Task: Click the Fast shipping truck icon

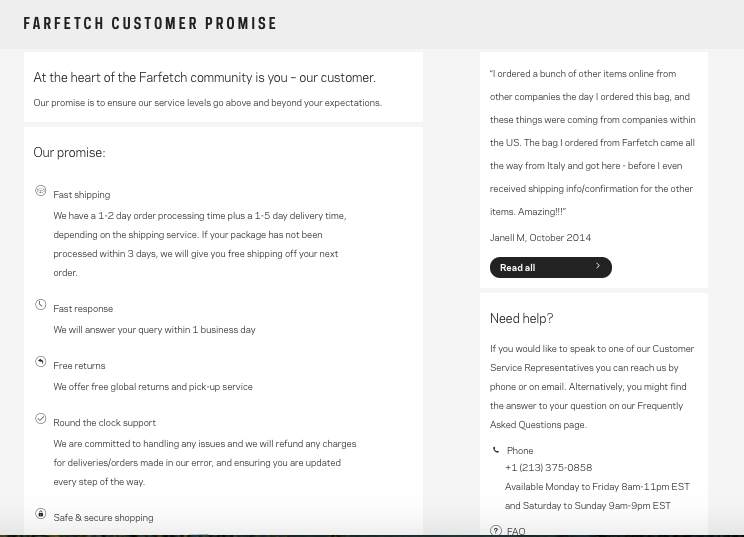Action: pyautogui.click(x=41, y=190)
